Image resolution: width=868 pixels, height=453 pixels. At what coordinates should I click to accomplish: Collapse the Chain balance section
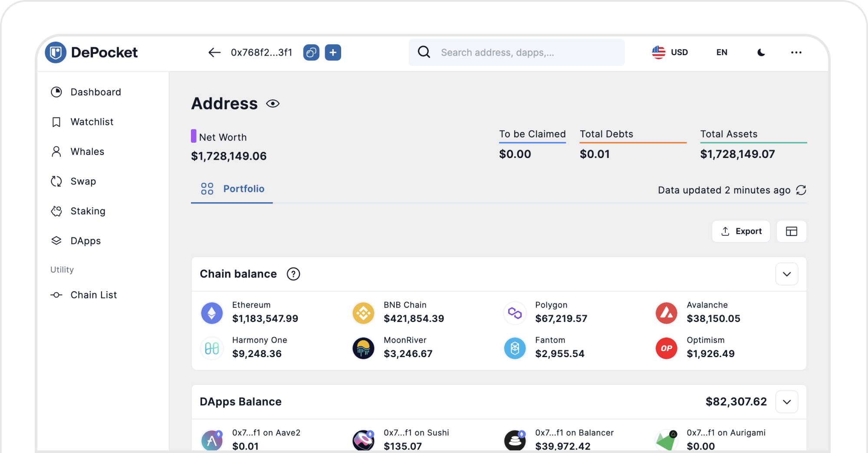pos(787,274)
